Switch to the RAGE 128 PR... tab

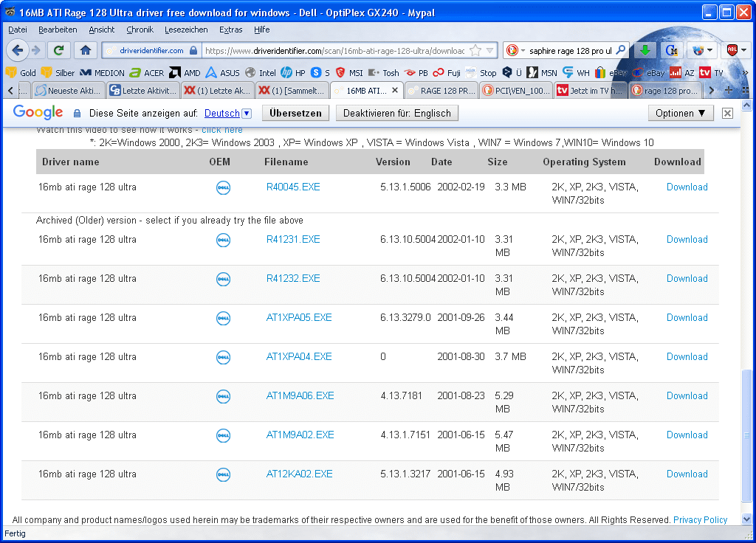point(441,90)
